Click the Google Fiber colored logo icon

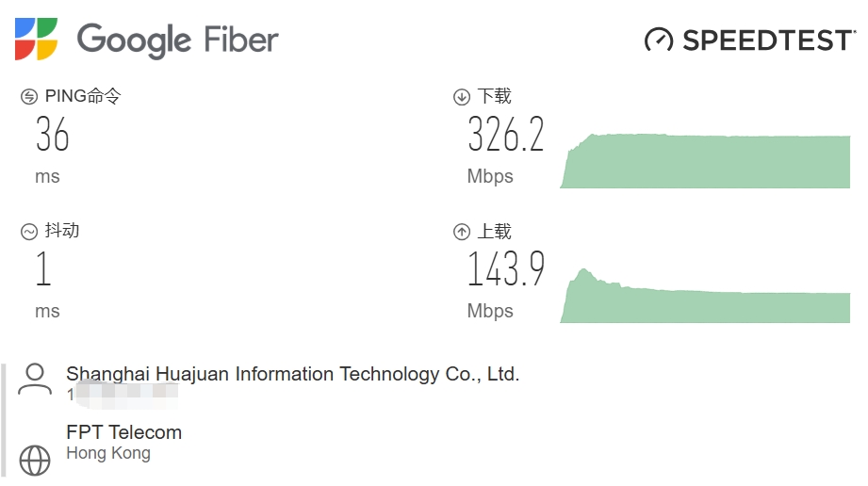(36, 39)
